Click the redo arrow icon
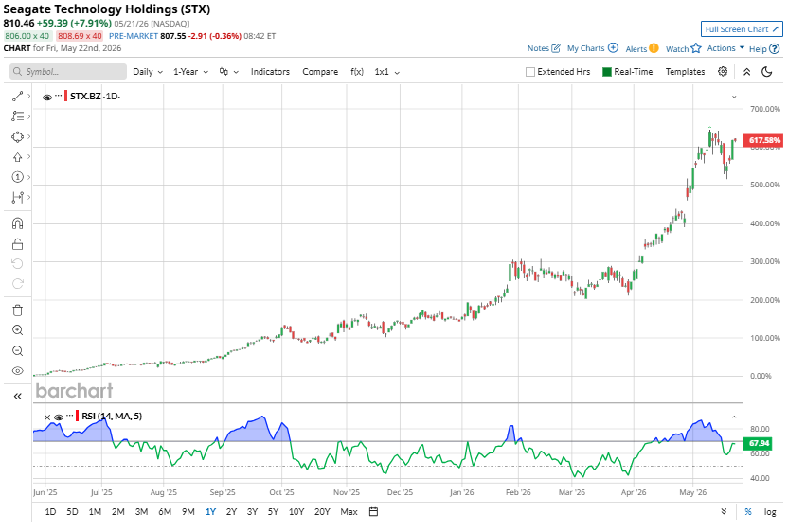This screenshot has height=532, width=806. coord(17,284)
